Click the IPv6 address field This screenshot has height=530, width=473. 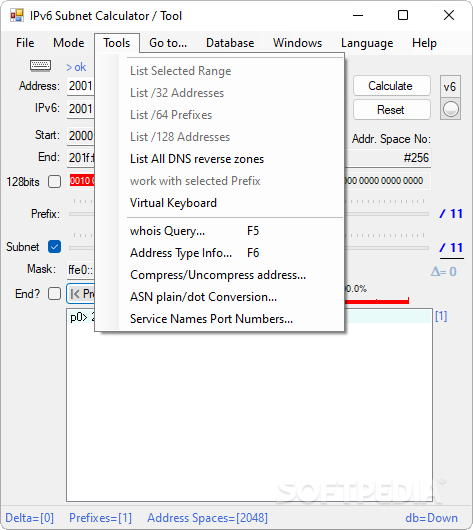coord(81,109)
